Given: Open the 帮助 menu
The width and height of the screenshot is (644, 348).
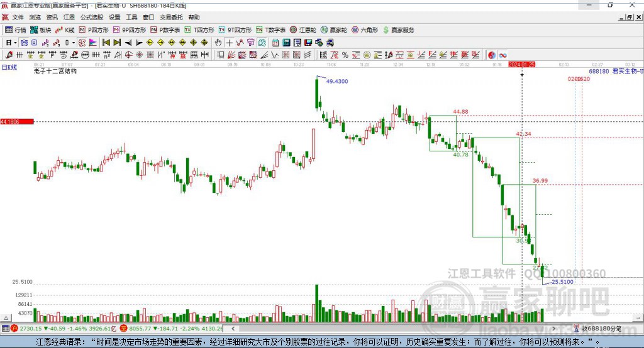Looking at the screenshot, I should (x=194, y=17).
